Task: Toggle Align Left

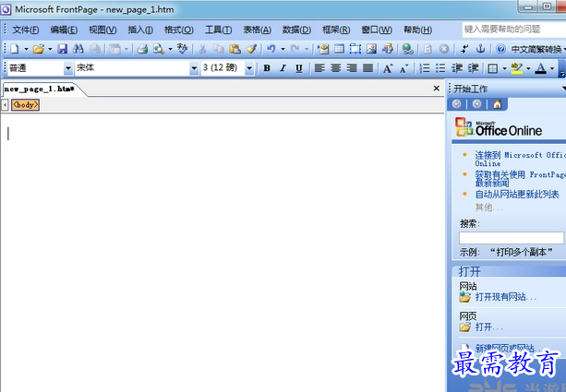Action: pyautogui.click(x=319, y=68)
